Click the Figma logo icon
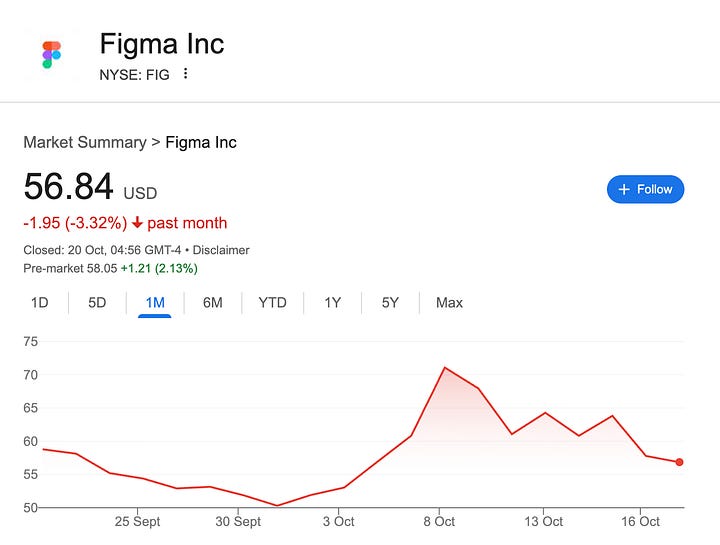Screen dimensions: 720x545 point(52,55)
